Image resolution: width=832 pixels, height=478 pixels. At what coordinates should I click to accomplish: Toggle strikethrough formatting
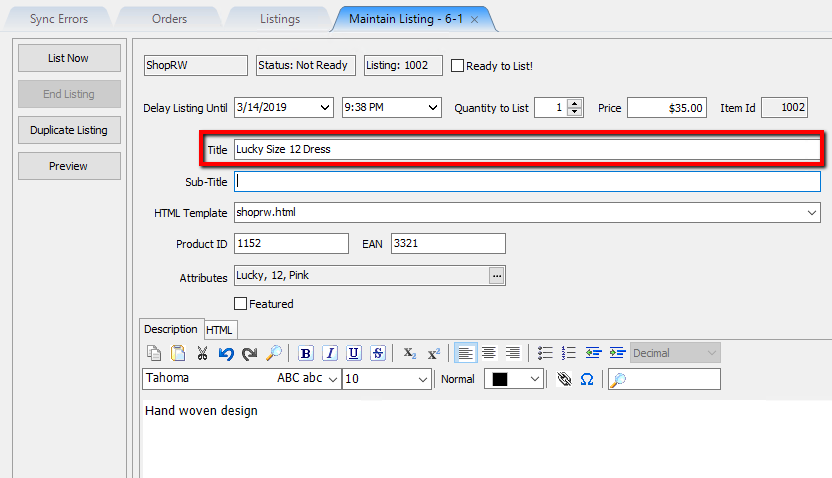click(x=378, y=353)
